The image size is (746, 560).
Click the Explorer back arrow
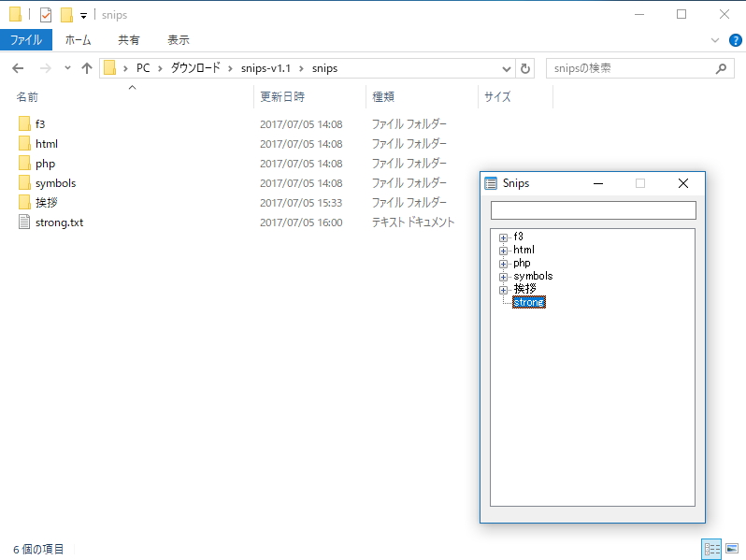pyautogui.click(x=18, y=68)
